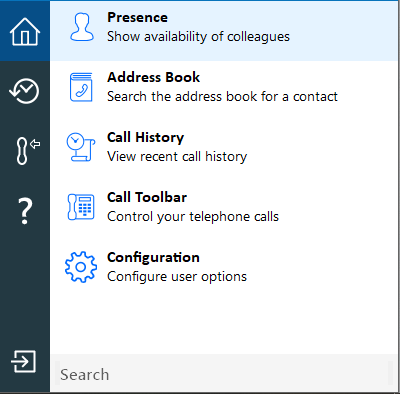Launch the Call Toolbar menu title
Screen dimensions: 400x394
pos(147,197)
